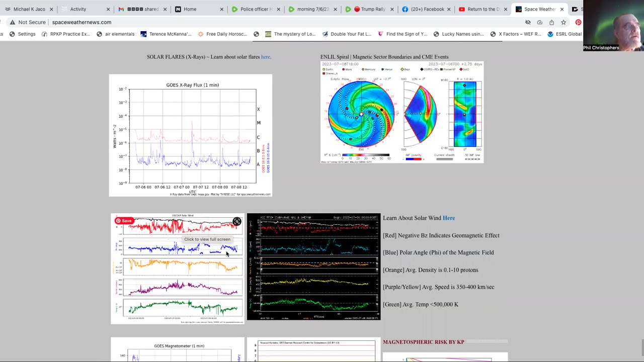This screenshot has width=644, height=362.
Task: Click the Rumble favicon on morning 7/6/23 tab
Action: tap(291, 9)
